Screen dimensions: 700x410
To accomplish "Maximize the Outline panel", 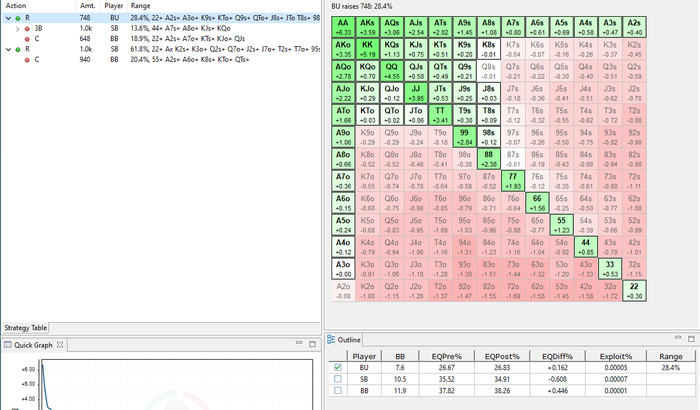I will (691, 339).
